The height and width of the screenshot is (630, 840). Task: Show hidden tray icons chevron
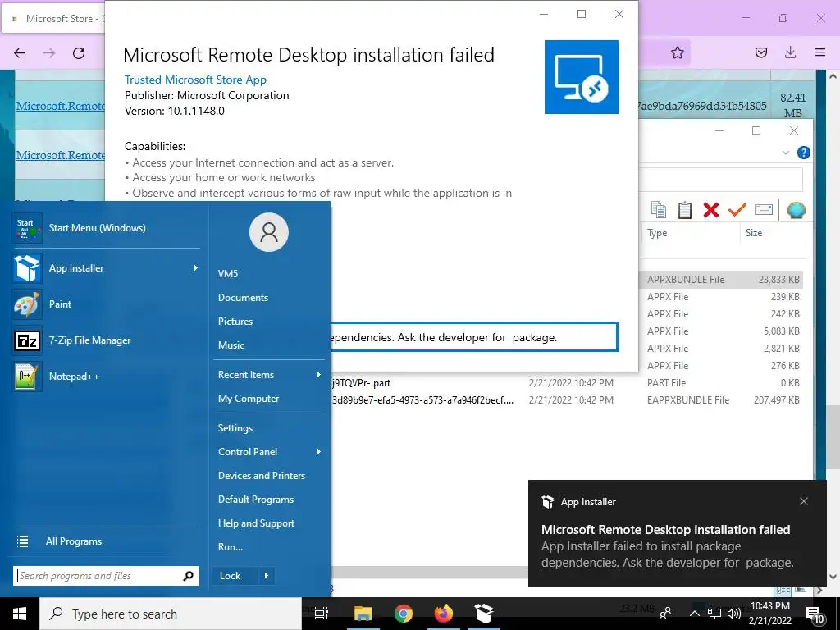coord(694,614)
